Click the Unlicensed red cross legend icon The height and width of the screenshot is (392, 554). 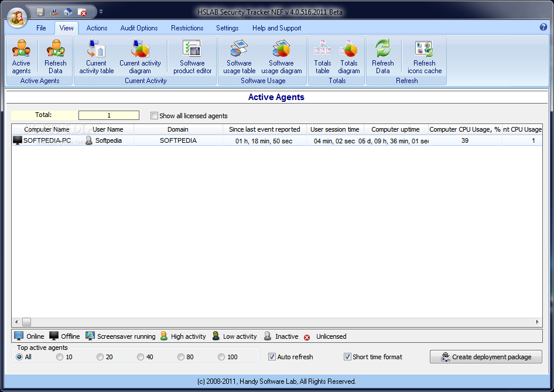click(x=307, y=338)
